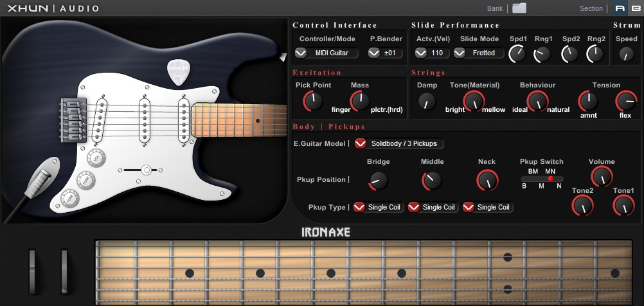Open the Actv.(Vel) 110 dropdown

[432, 53]
